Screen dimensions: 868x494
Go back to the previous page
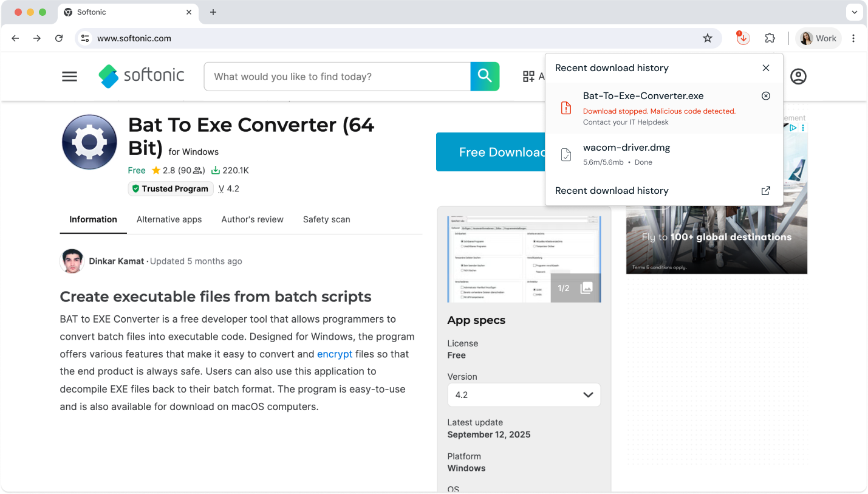pos(16,38)
